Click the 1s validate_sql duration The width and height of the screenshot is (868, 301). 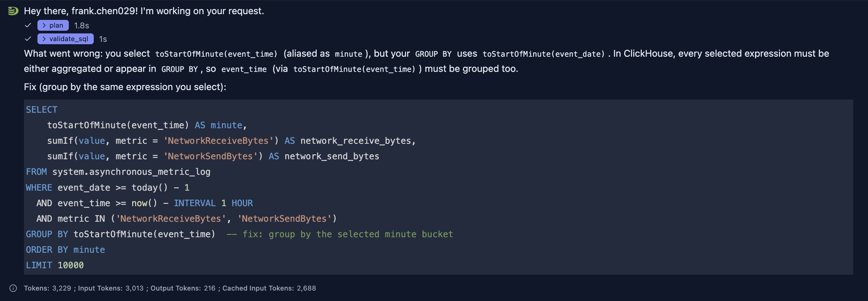coord(103,39)
